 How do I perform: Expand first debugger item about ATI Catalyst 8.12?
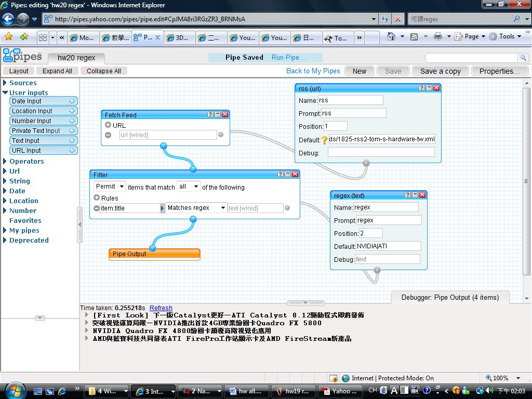pyautogui.click(x=87, y=315)
